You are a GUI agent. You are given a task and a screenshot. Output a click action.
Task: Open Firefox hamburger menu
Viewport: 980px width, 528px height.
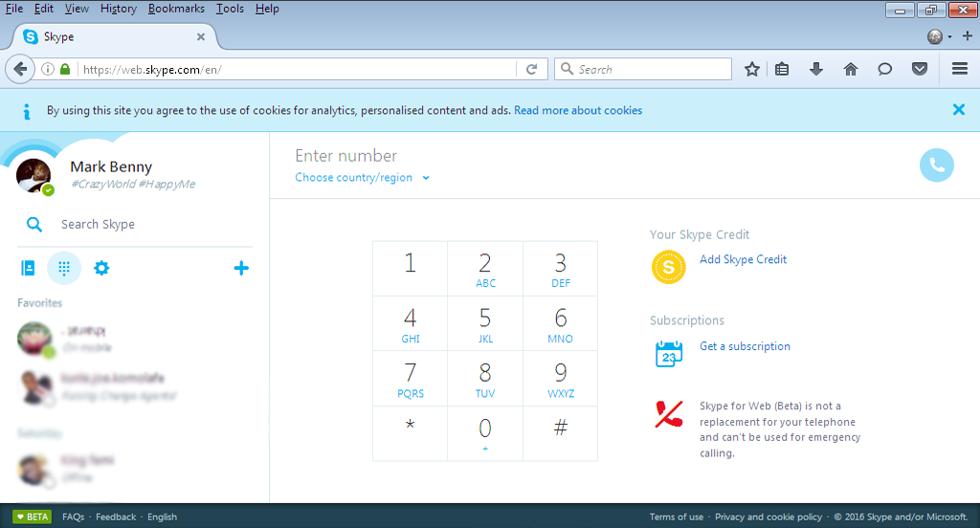click(959, 69)
